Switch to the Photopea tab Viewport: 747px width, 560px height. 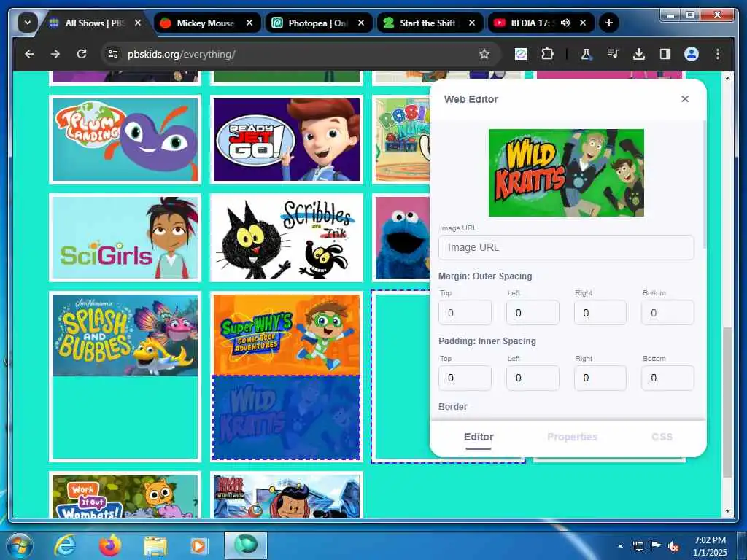pos(318,23)
